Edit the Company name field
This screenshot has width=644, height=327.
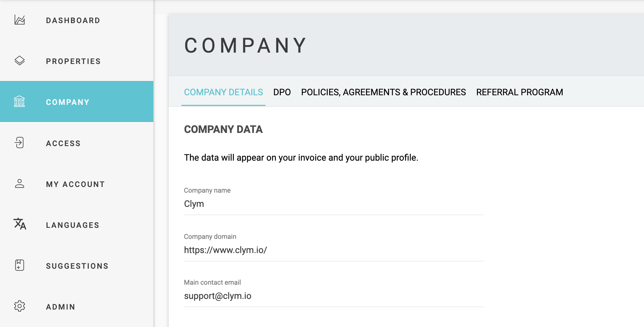334,204
